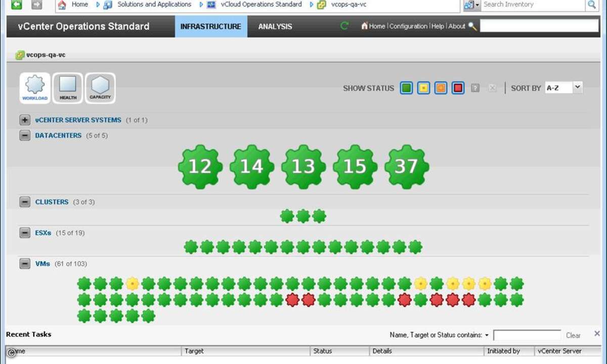The width and height of the screenshot is (607, 364).
Task: Switch to the Analysis tab
Action: 275,26
